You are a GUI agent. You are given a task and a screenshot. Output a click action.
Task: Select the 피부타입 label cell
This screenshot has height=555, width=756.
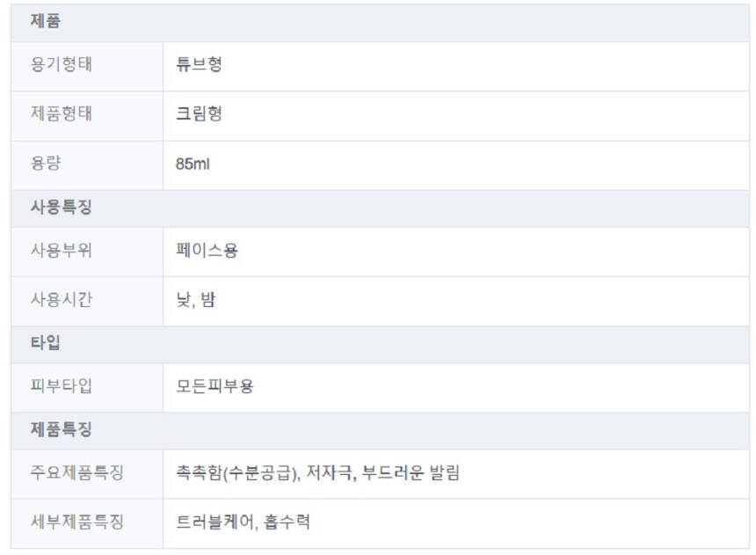coord(62,386)
